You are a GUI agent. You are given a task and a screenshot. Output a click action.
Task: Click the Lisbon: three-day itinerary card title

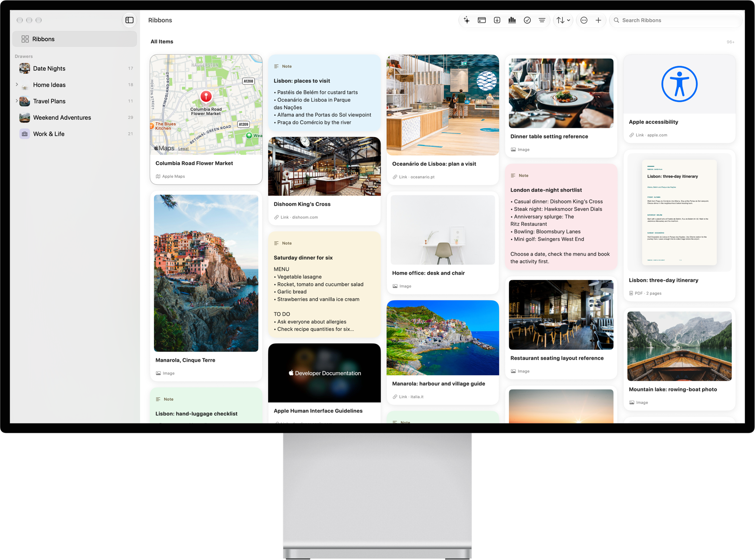click(x=663, y=280)
